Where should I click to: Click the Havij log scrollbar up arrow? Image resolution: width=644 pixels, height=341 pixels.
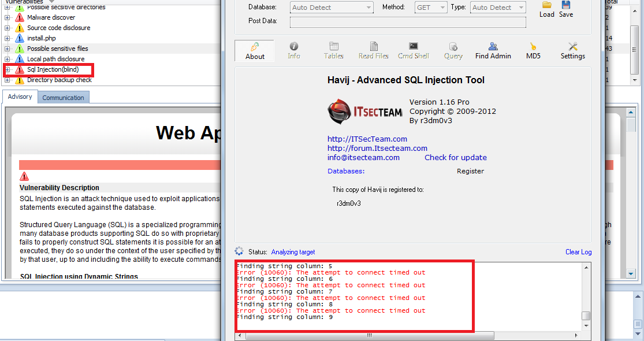coord(586,268)
